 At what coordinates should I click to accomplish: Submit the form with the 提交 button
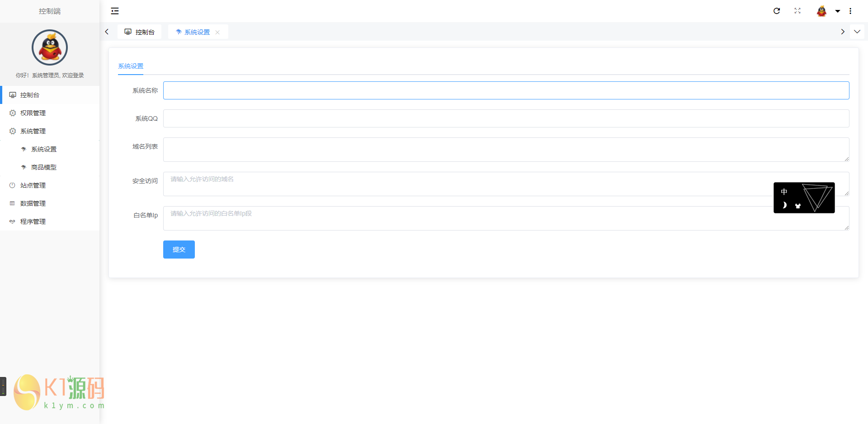[x=179, y=250]
